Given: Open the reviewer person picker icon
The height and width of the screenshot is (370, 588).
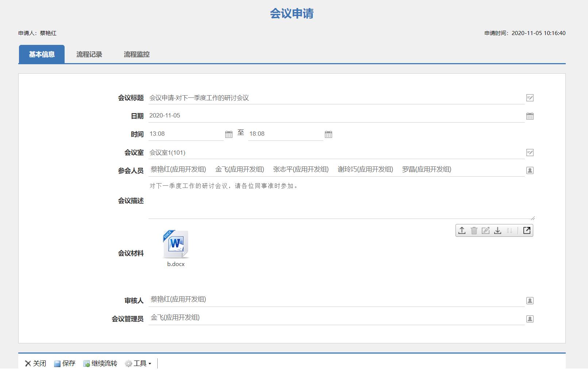Looking at the screenshot, I should click(530, 301).
